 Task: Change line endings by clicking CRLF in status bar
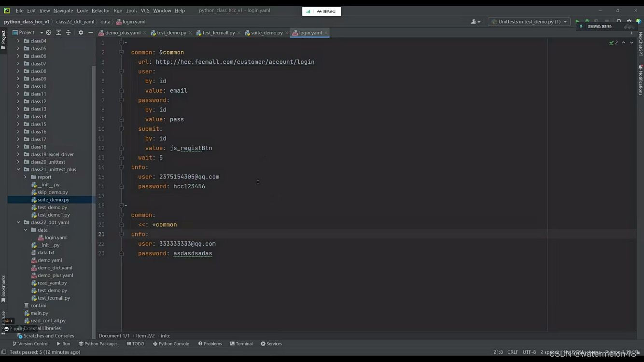tap(513, 352)
